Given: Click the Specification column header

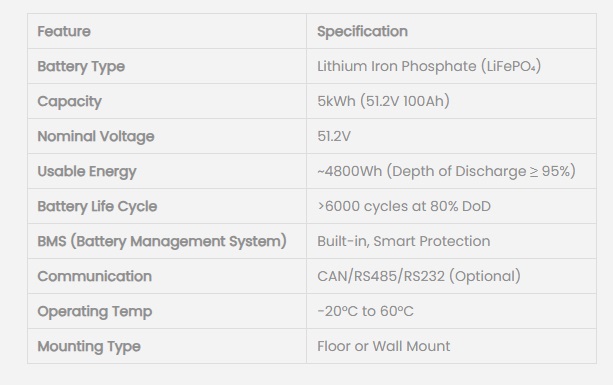Looking at the screenshot, I should 362,31.
